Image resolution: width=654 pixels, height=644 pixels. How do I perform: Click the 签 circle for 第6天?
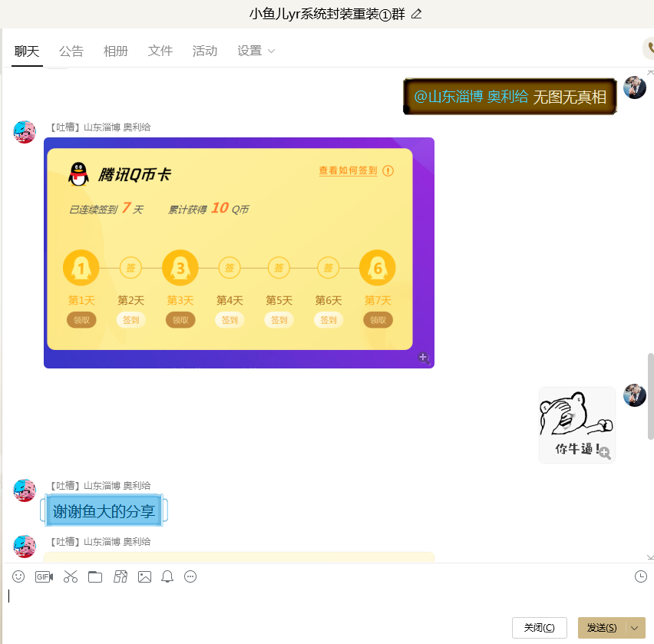329,268
